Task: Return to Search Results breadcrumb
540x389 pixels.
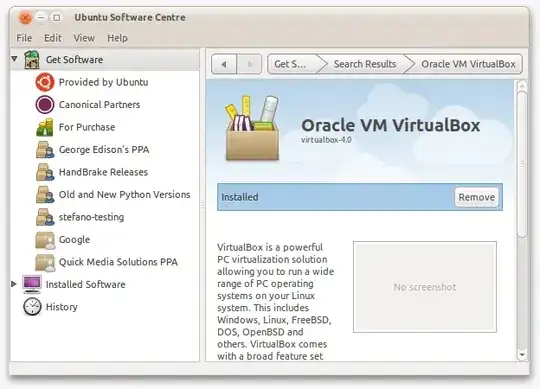Action: [365, 64]
